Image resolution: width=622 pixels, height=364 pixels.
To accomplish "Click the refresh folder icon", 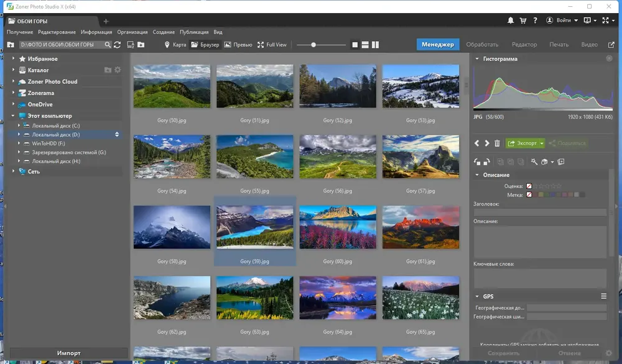I will [117, 45].
